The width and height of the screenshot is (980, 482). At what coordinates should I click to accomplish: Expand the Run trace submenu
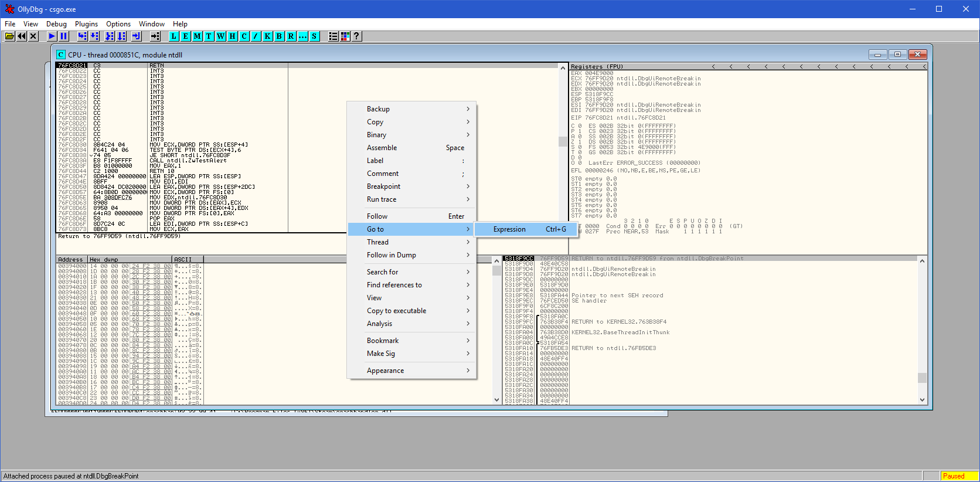(412, 199)
